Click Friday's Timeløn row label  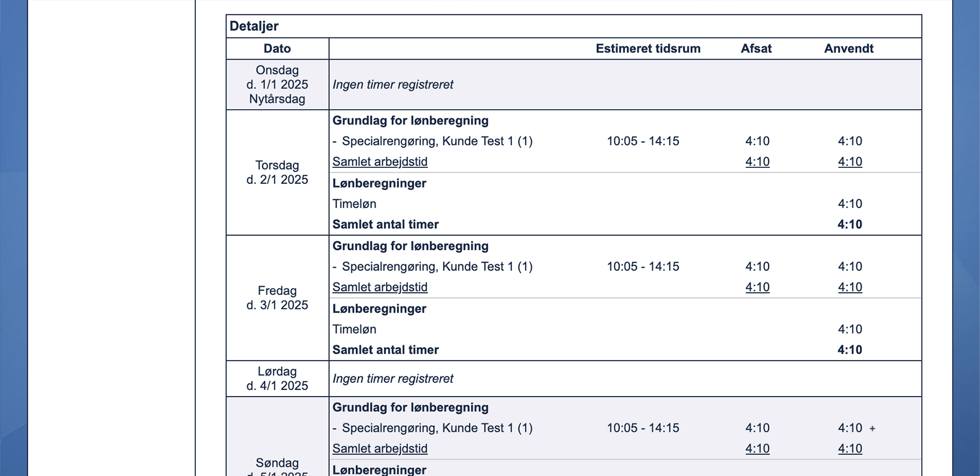click(x=354, y=329)
